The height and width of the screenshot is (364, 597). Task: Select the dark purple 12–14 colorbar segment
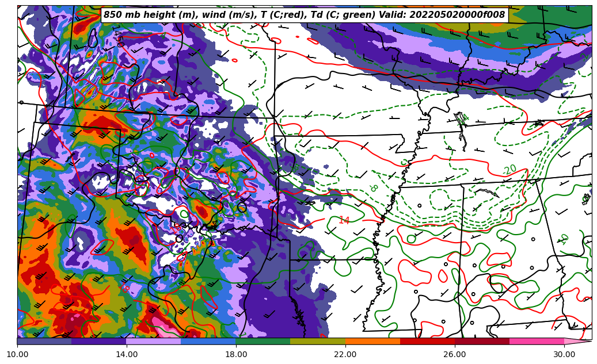[99, 341]
